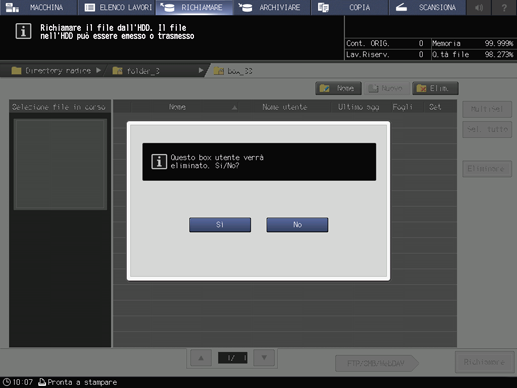Select the RICHIAMARE tab
Screen dimensions: 517x388
pyautogui.click(x=194, y=7)
